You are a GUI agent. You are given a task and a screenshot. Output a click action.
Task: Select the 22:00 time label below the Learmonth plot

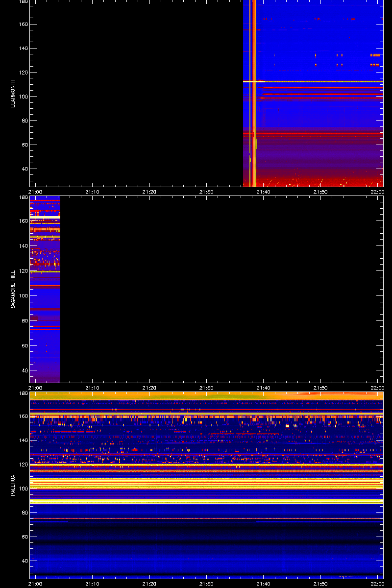(x=377, y=192)
